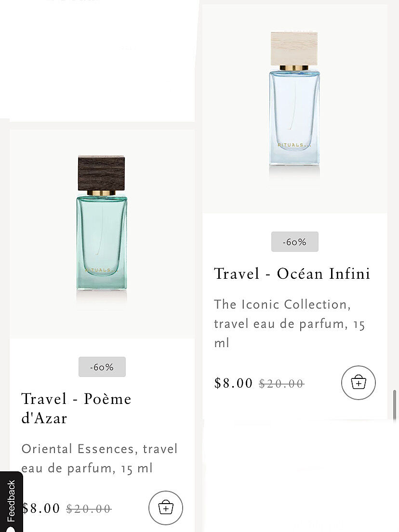Open the Travel - Océan Infini product title
Viewport: 399px width, 532px height.
292,273
